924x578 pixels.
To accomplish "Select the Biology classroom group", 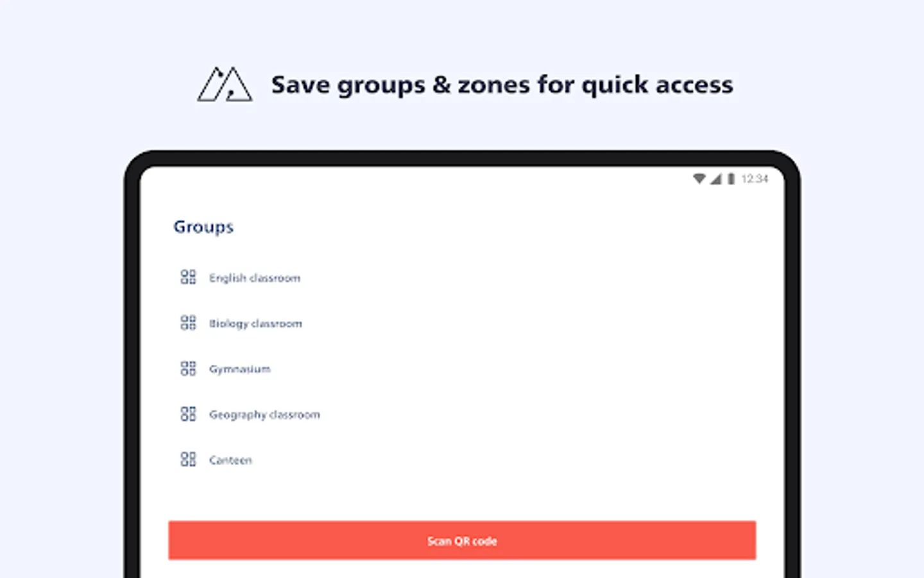I will pyautogui.click(x=256, y=323).
